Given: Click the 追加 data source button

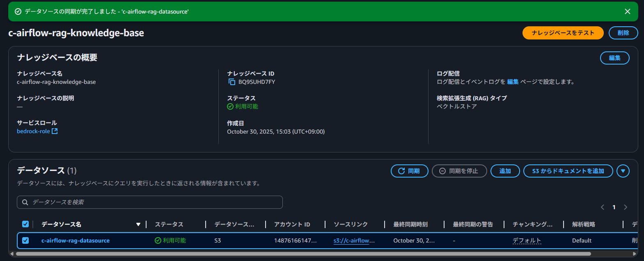Looking at the screenshot, I should [505, 171].
